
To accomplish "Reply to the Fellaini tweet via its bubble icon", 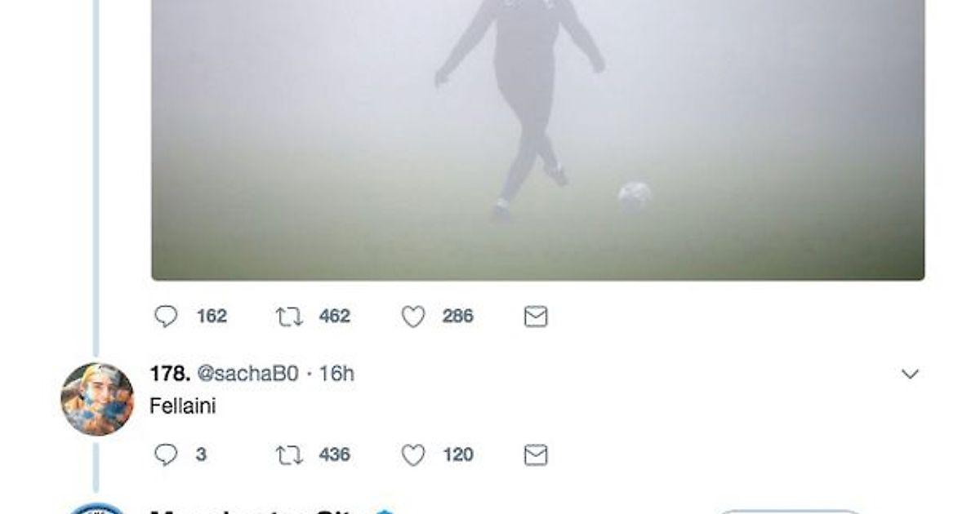I will coord(166,455).
